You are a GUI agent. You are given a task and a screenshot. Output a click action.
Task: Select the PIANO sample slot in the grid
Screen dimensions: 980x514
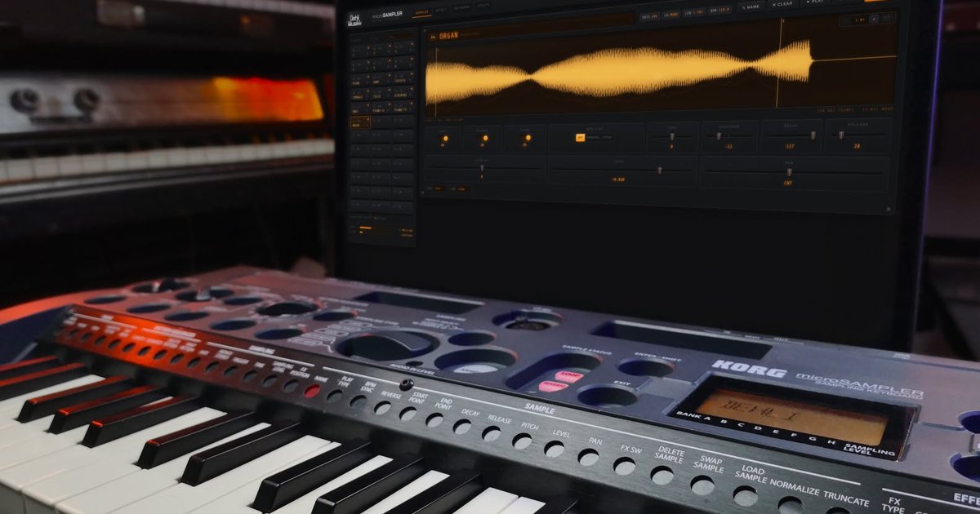[x=360, y=80]
